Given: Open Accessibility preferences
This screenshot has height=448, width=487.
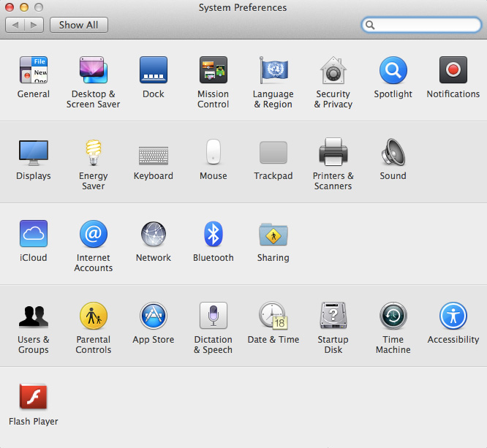Looking at the screenshot, I should pos(453,316).
